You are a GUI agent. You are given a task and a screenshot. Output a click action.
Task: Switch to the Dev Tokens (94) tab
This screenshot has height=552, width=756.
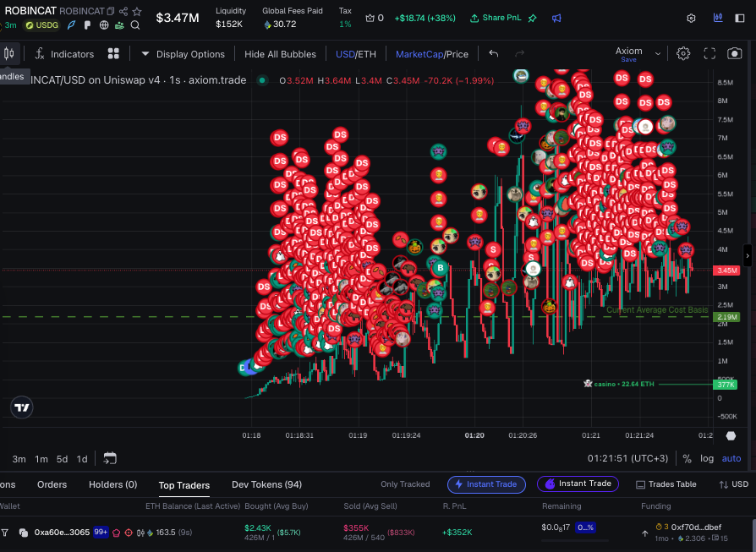[x=266, y=484]
